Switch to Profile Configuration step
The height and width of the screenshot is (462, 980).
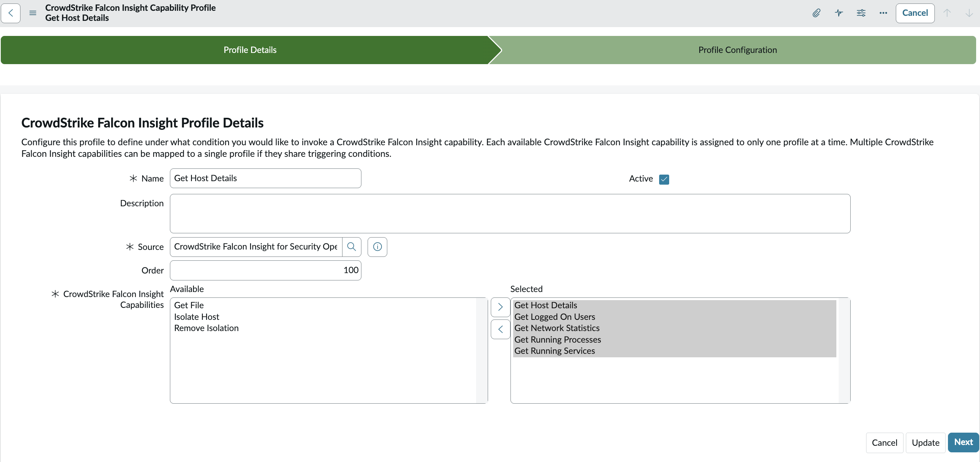(737, 50)
